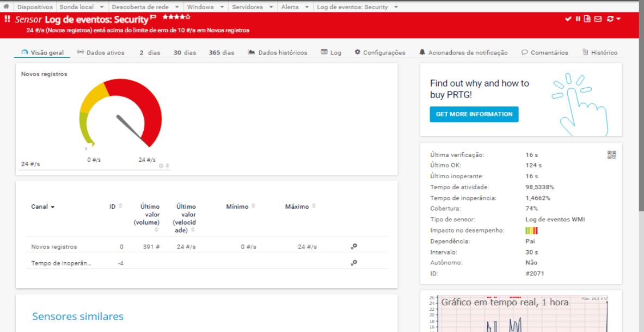Pin the Novos registros gauge

point(167,166)
